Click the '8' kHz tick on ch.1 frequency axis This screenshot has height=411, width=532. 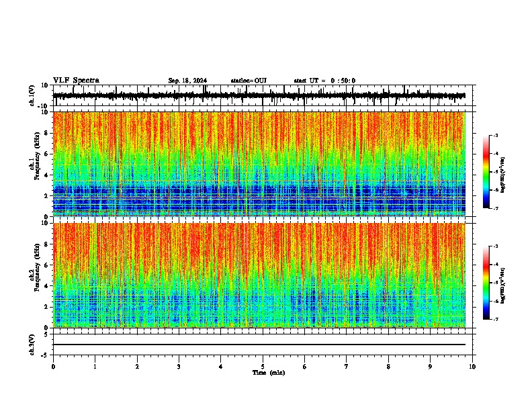(x=47, y=133)
